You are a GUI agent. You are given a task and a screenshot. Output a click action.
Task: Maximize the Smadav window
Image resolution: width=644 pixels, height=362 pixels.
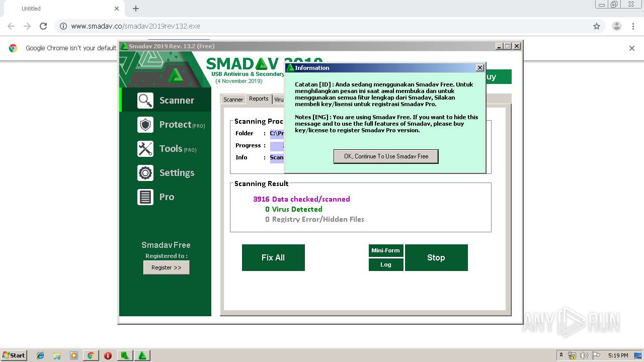click(507, 46)
